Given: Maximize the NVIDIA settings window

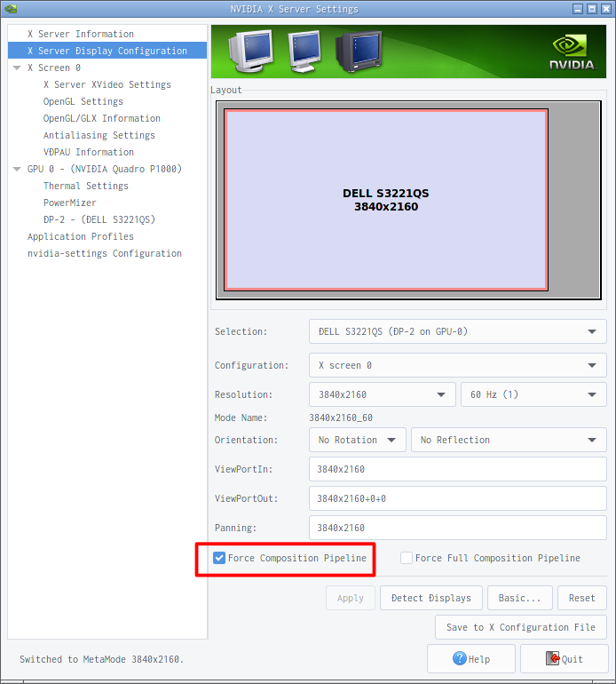Looking at the screenshot, I should coord(592,9).
